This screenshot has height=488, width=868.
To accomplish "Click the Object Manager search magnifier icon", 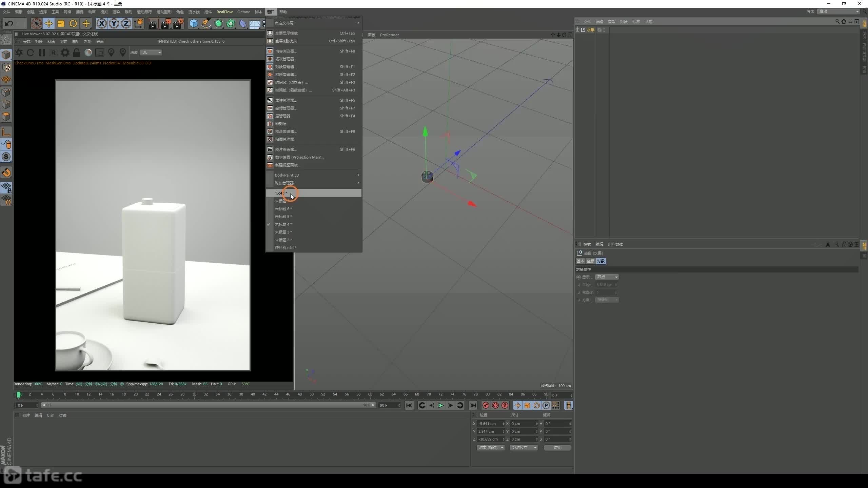I will coord(837,22).
